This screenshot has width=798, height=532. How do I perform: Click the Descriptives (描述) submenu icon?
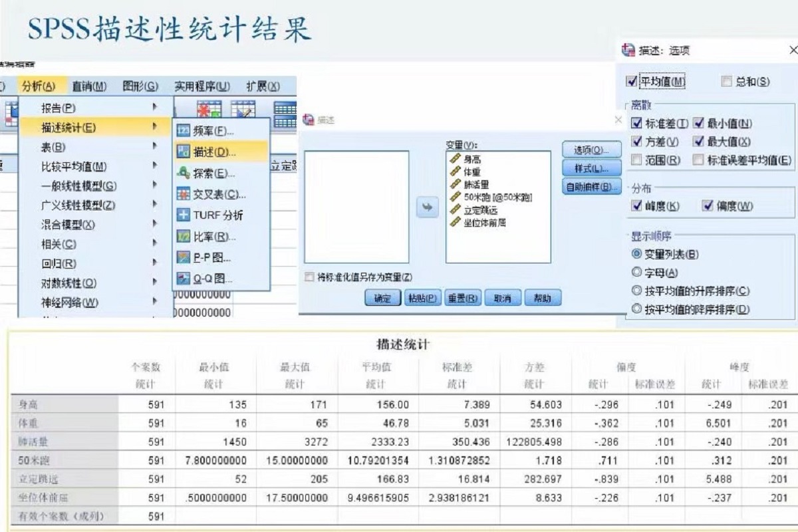pos(184,152)
